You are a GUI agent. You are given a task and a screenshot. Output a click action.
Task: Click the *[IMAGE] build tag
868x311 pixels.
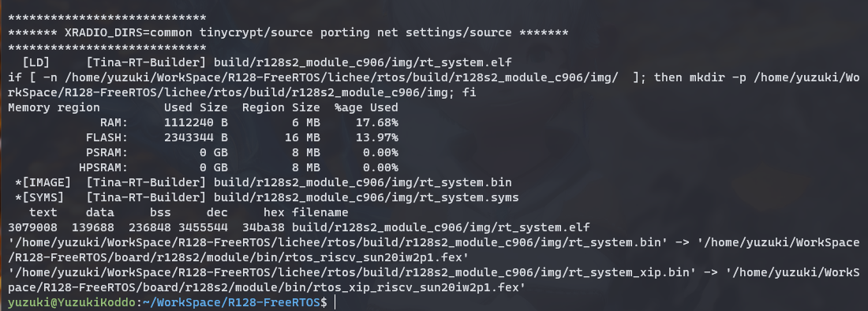[x=43, y=182]
